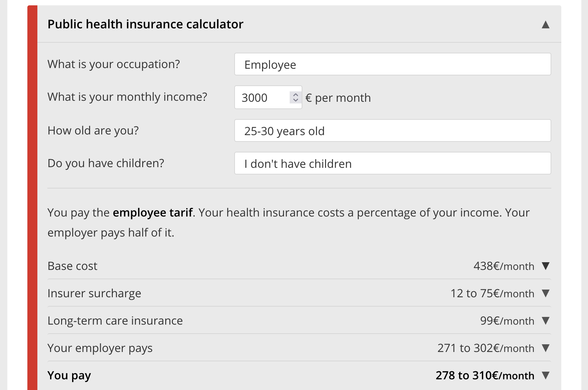Click the 438€/month base cost amount
Screen dimensions: 588x390
[x=504, y=266]
